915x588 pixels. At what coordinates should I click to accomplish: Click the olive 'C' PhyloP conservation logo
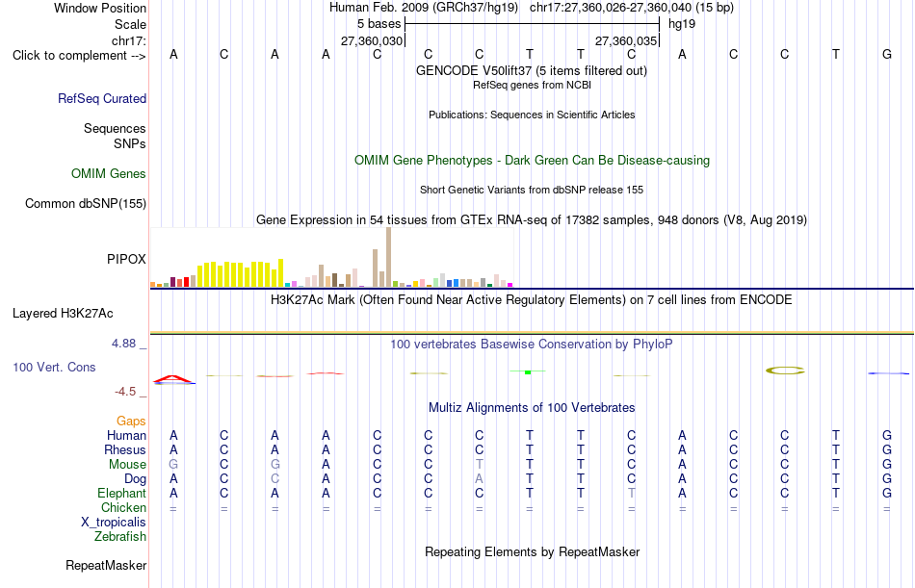click(x=785, y=371)
